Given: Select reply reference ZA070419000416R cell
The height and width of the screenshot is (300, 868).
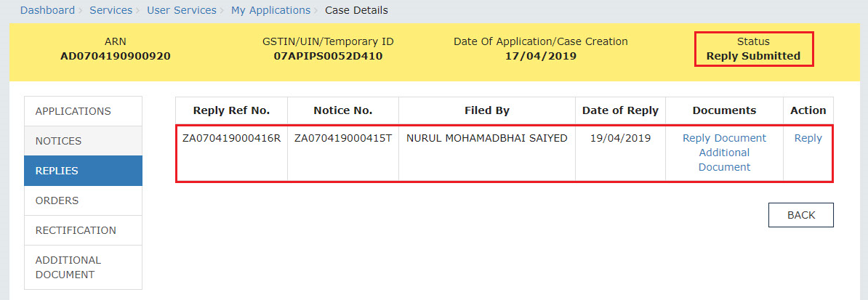Looking at the screenshot, I should (x=231, y=138).
